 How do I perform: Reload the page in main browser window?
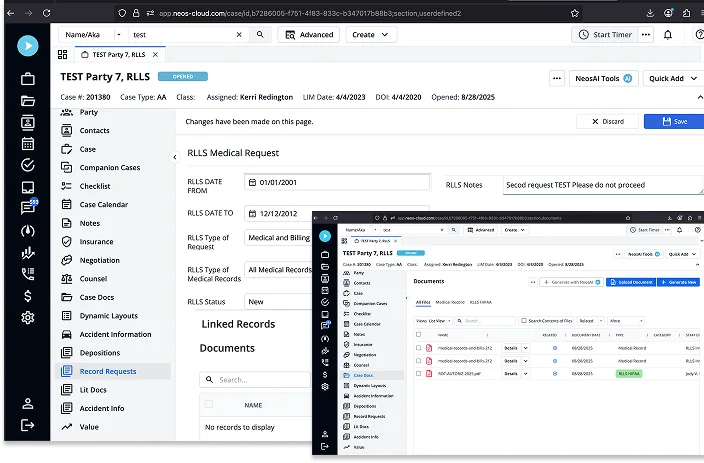(47, 13)
